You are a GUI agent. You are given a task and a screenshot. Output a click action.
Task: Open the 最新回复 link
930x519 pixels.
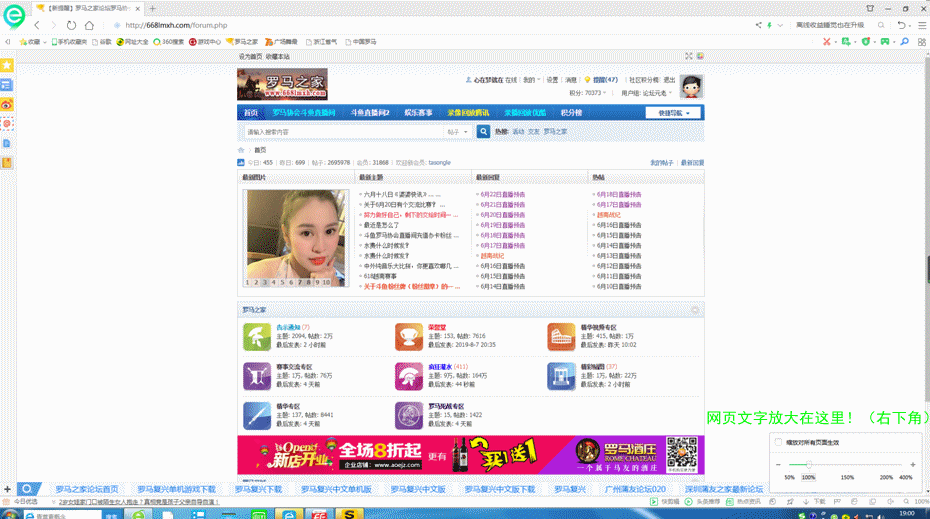click(x=693, y=163)
